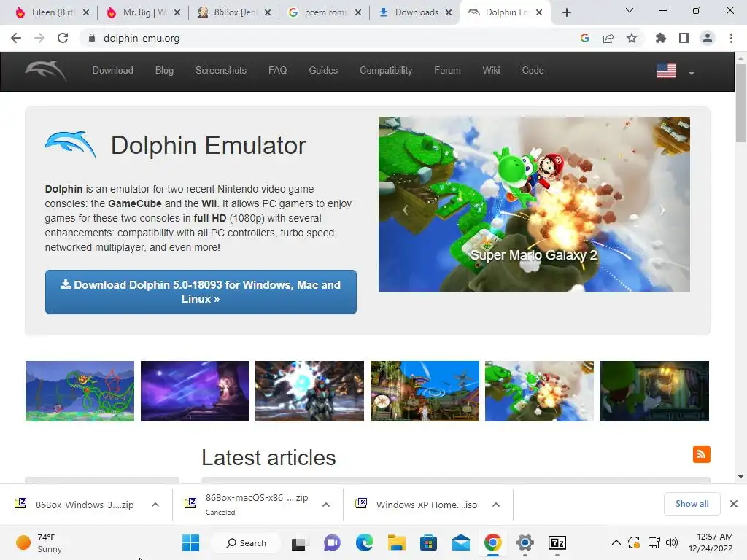The image size is (747, 560).
Task: Open the Wiki nav link
Action: pyautogui.click(x=491, y=71)
